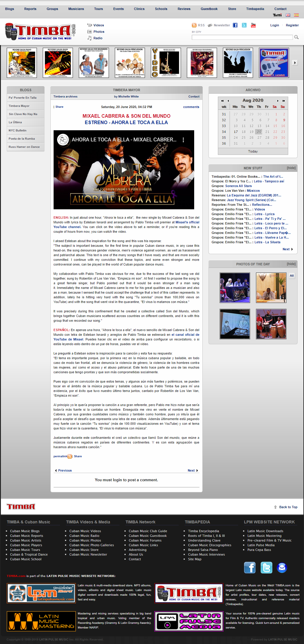Screen dimensions: 304x644
Task: Open the large Facebook icon in footer
Action: click(x=250, y=568)
